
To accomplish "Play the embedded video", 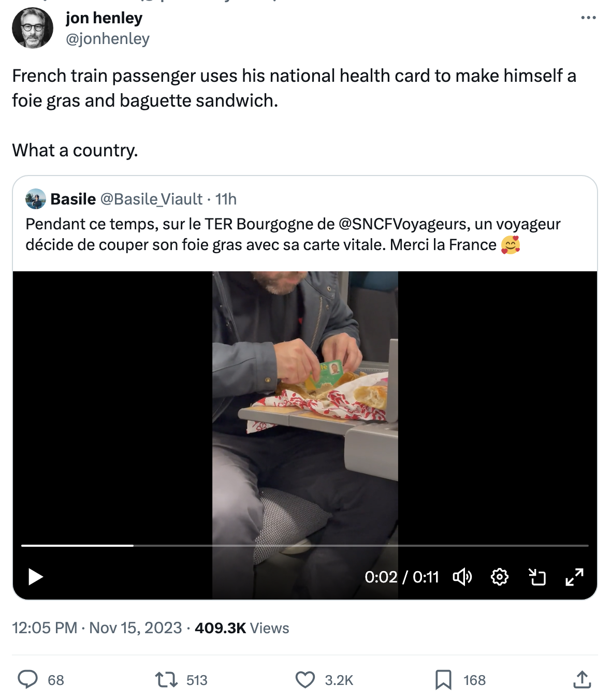I will (x=35, y=576).
